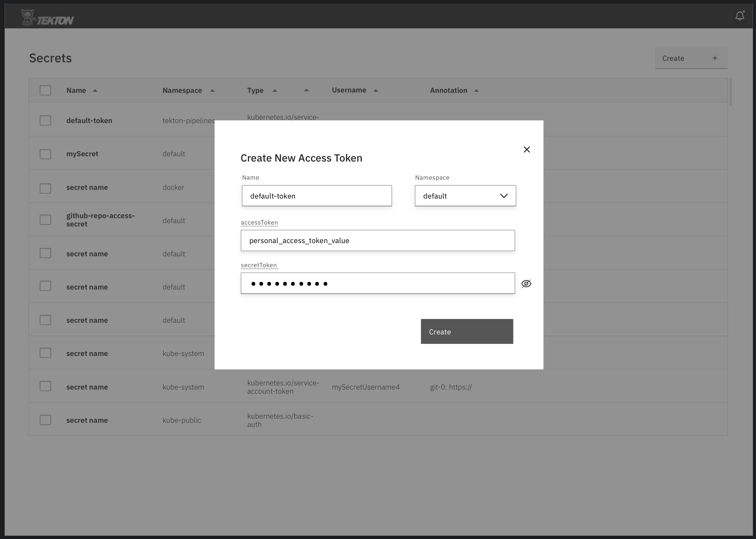Click the git-0 https annotation link

tap(451, 387)
